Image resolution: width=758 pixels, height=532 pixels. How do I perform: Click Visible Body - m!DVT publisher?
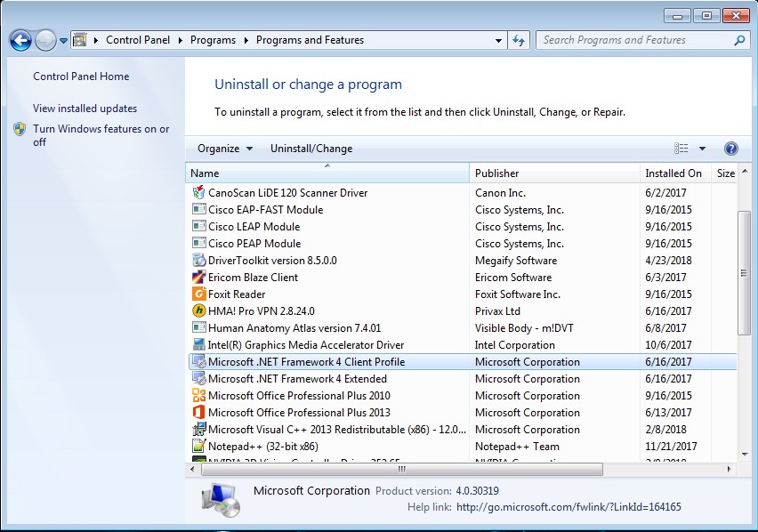[x=524, y=328]
